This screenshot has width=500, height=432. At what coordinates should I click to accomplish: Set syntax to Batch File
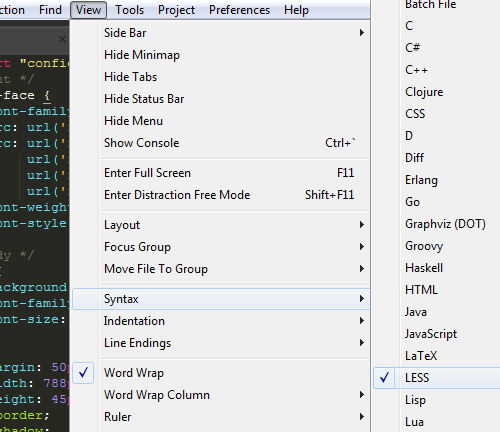tap(437, 5)
